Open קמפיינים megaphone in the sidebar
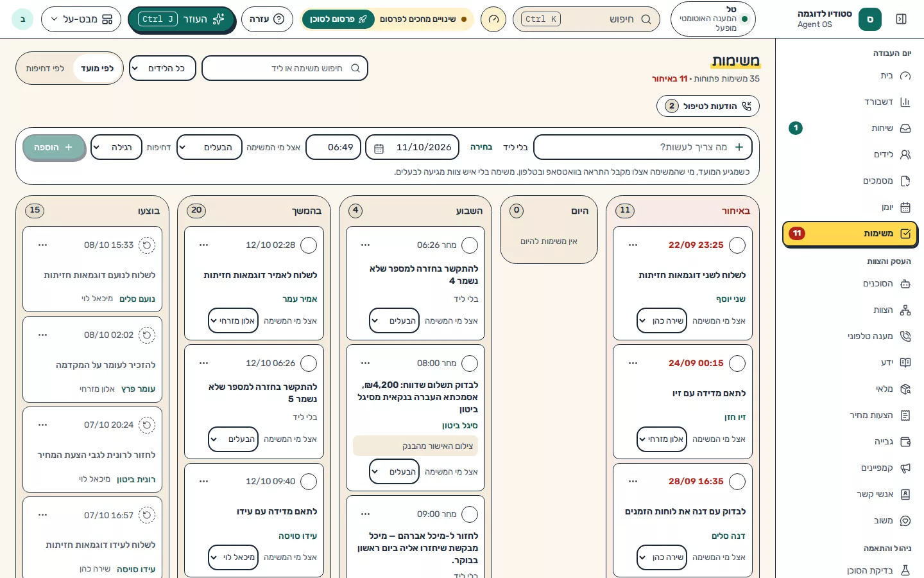924x578 pixels. point(850,468)
